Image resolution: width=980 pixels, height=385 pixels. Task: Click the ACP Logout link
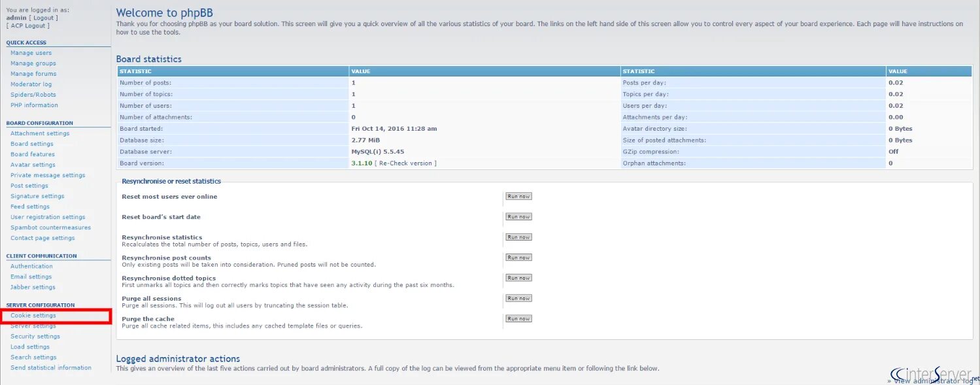pos(27,25)
